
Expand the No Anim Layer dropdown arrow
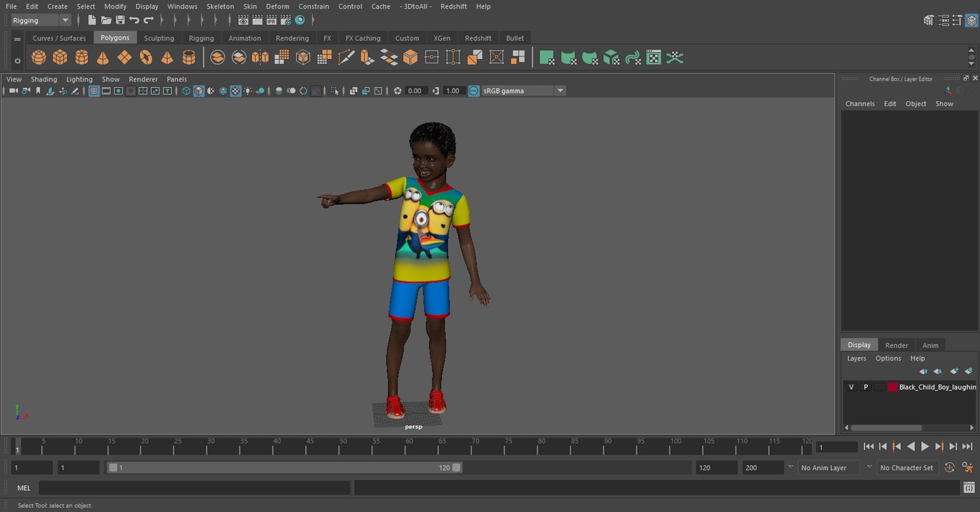tap(791, 467)
